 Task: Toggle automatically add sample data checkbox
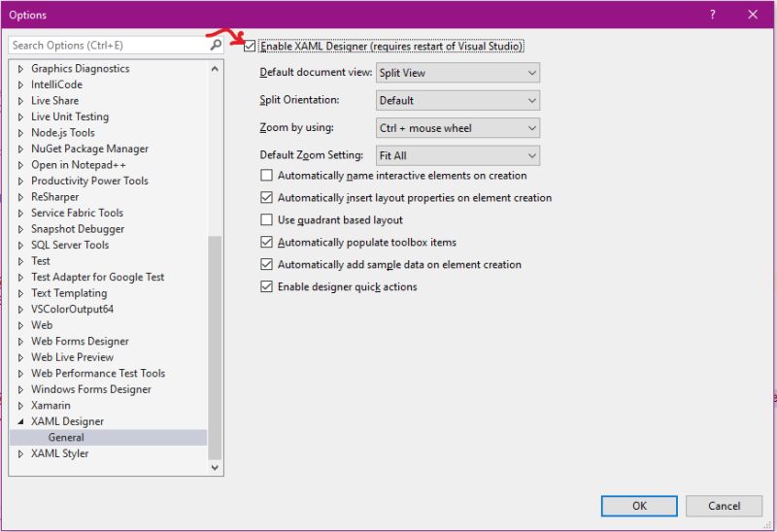(266, 264)
